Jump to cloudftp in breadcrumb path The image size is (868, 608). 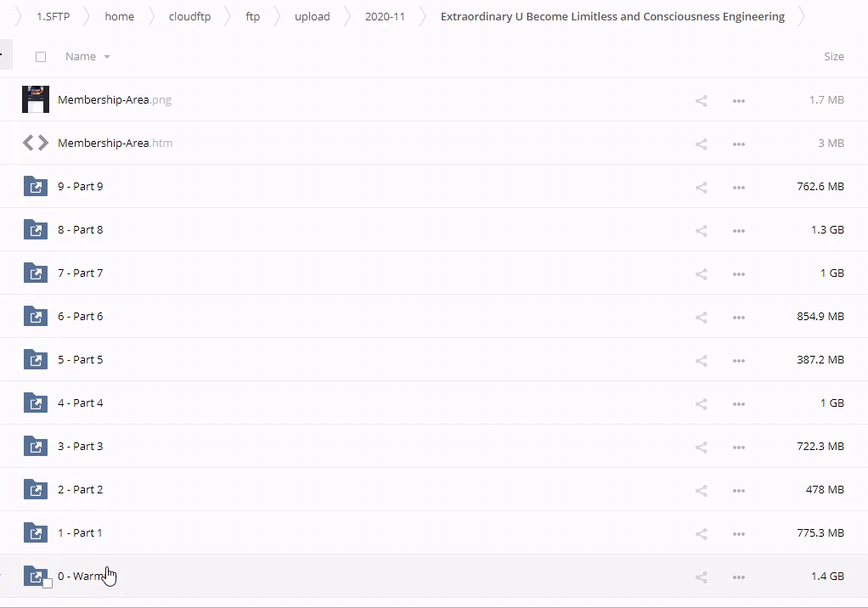[x=189, y=16]
